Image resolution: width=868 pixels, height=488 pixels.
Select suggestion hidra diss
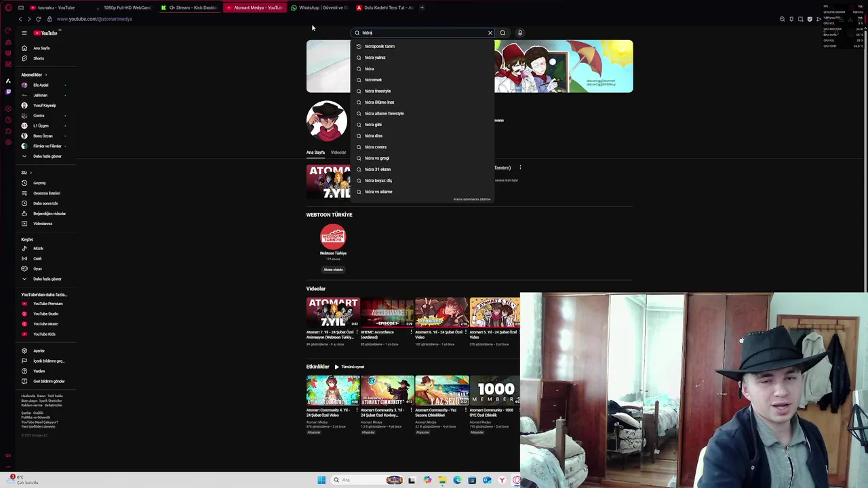coord(422,136)
